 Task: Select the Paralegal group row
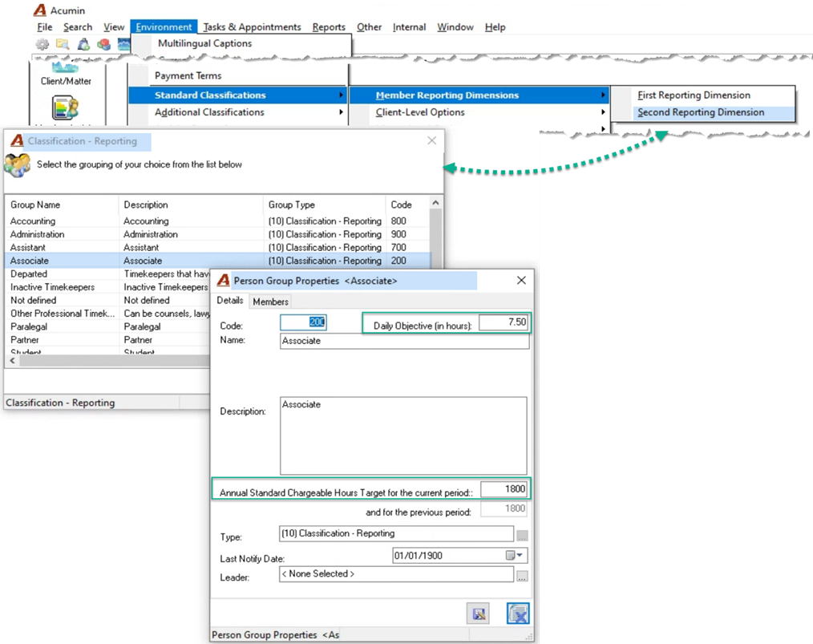click(x=109, y=326)
